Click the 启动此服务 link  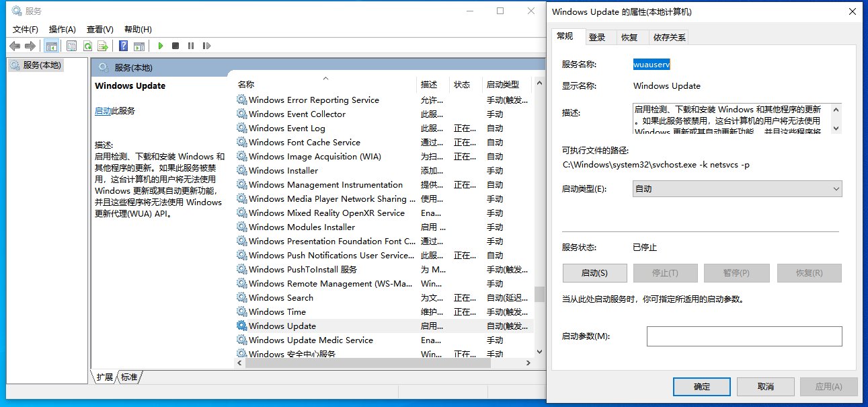(x=105, y=109)
